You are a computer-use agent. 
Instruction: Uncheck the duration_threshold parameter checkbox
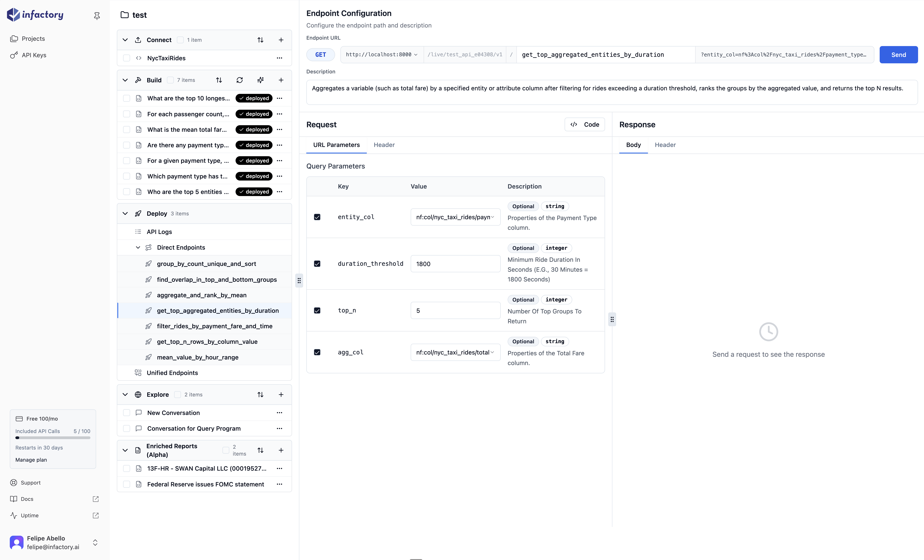point(317,264)
